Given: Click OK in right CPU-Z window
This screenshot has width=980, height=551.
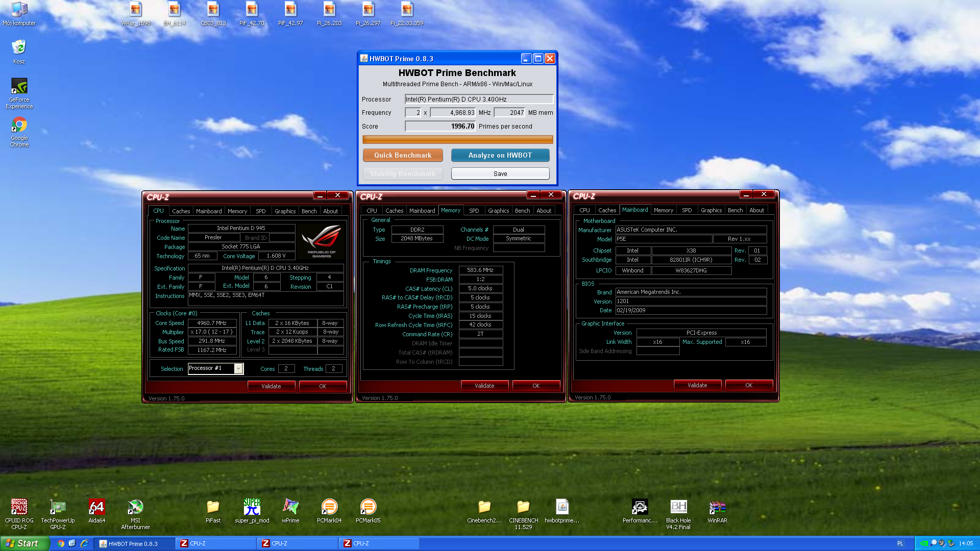Looking at the screenshot, I should pyautogui.click(x=749, y=385).
